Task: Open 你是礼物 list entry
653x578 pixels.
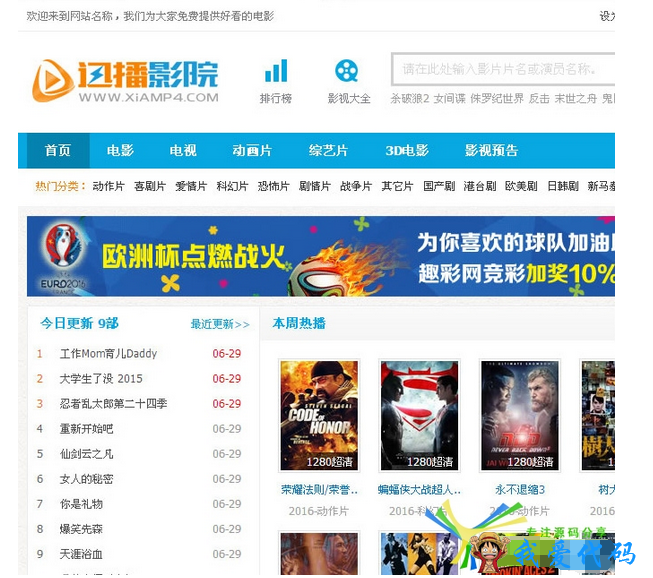Action: (81, 504)
